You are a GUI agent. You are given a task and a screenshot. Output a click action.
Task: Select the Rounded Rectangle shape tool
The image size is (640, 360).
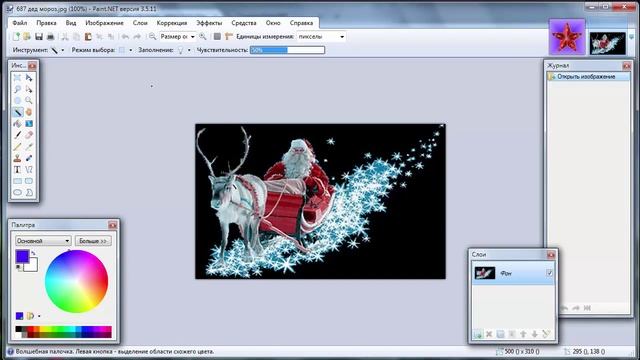(x=29, y=181)
